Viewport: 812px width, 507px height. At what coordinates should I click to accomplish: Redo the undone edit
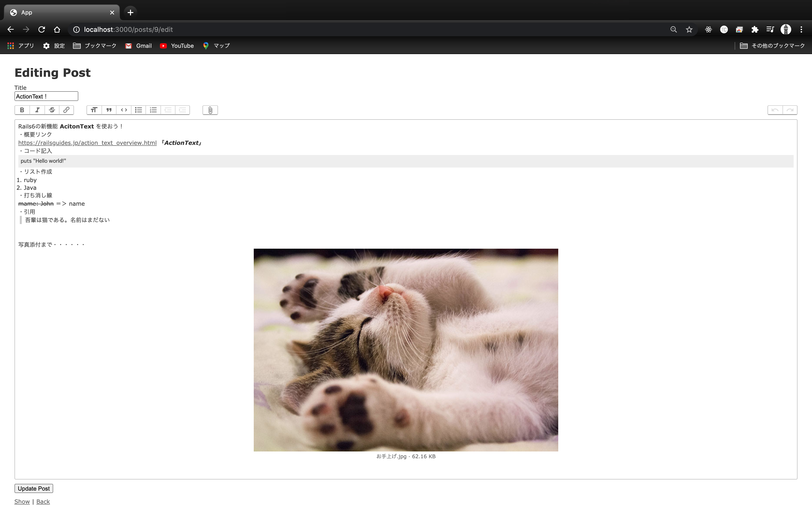[x=790, y=110]
